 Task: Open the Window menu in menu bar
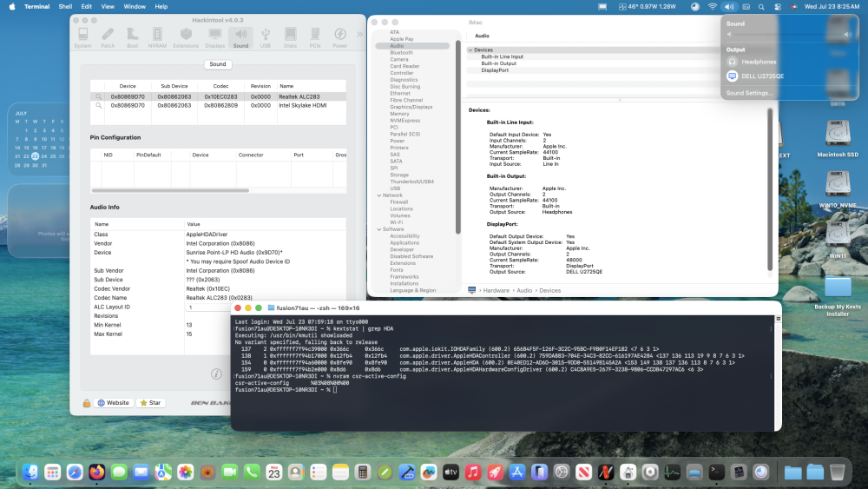(x=135, y=7)
